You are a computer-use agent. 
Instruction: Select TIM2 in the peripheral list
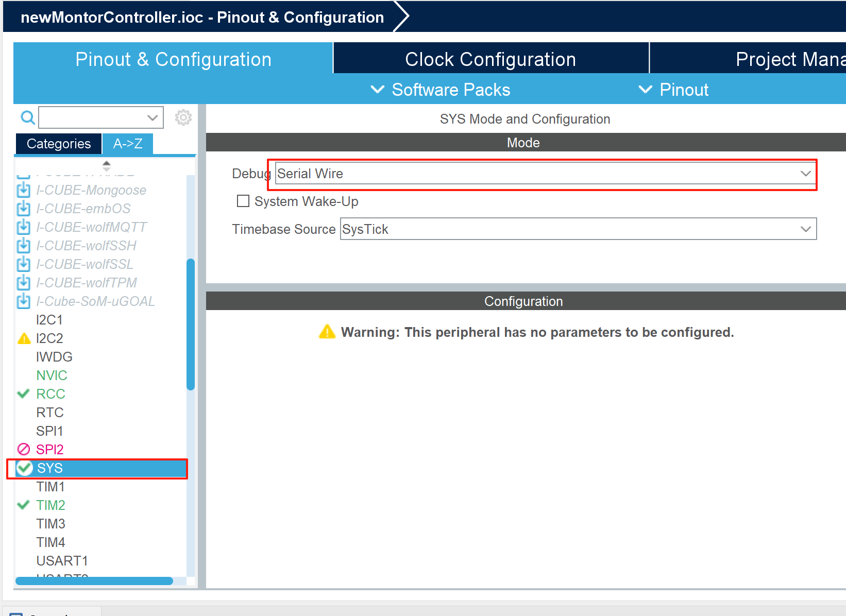coord(50,505)
